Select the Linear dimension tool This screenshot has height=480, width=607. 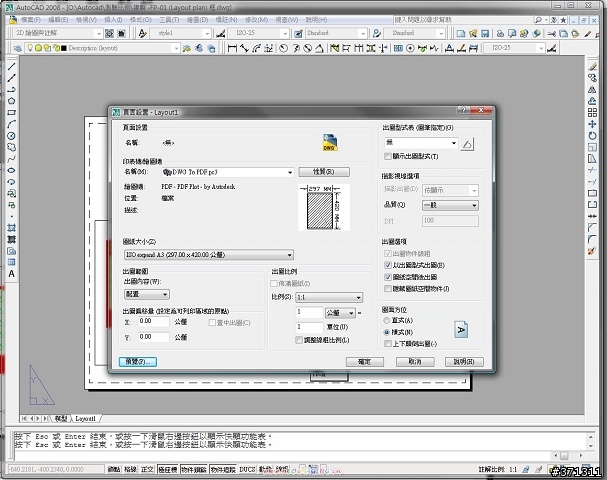[232, 48]
